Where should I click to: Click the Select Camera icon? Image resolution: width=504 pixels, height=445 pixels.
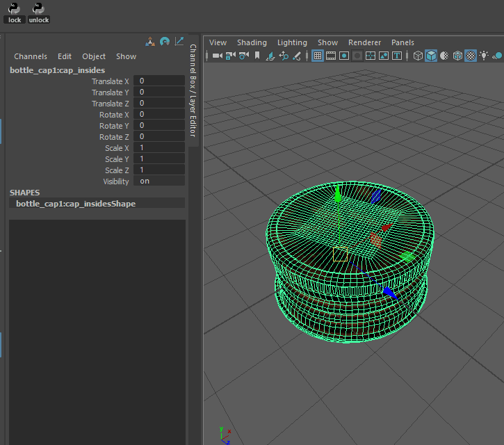(217, 56)
